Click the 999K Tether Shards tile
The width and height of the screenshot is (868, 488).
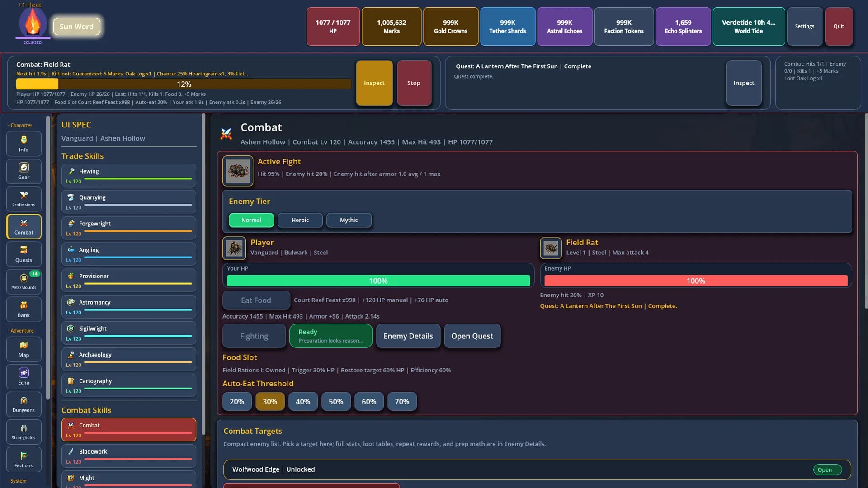507,26
